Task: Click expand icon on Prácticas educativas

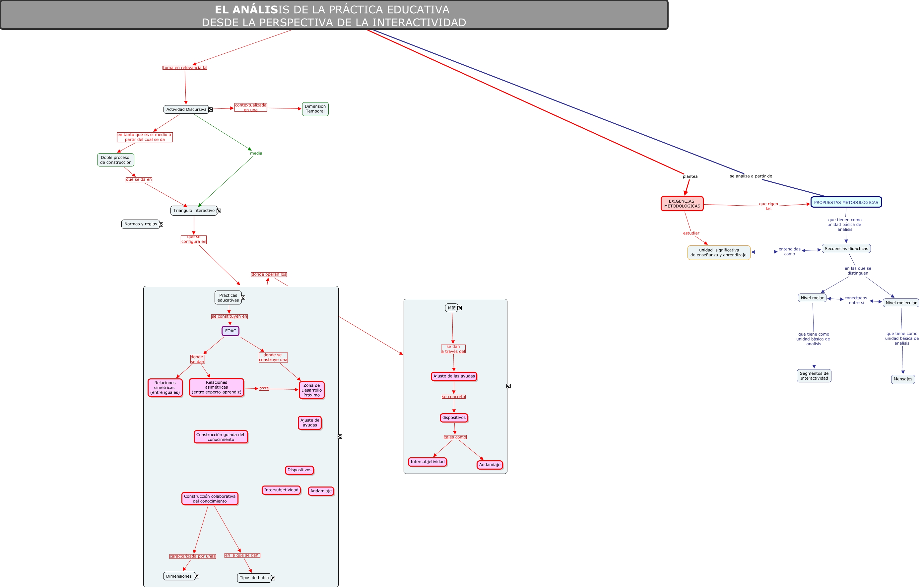Action: pos(243,297)
